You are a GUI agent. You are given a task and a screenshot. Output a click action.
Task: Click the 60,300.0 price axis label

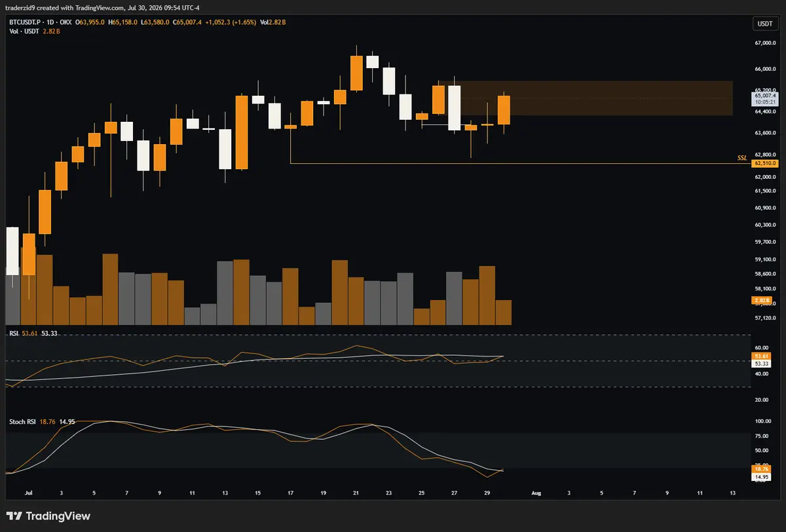pyautogui.click(x=764, y=225)
